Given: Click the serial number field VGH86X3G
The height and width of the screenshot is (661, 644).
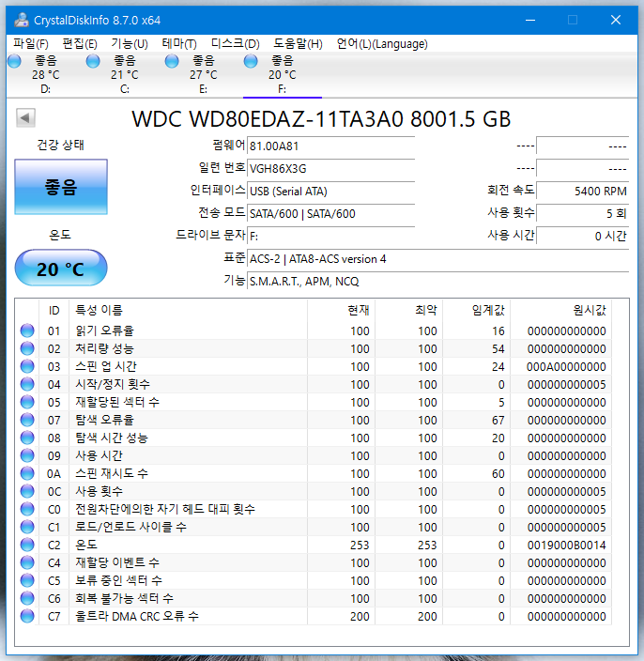Looking at the screenshot, I should tap(331, 168).
